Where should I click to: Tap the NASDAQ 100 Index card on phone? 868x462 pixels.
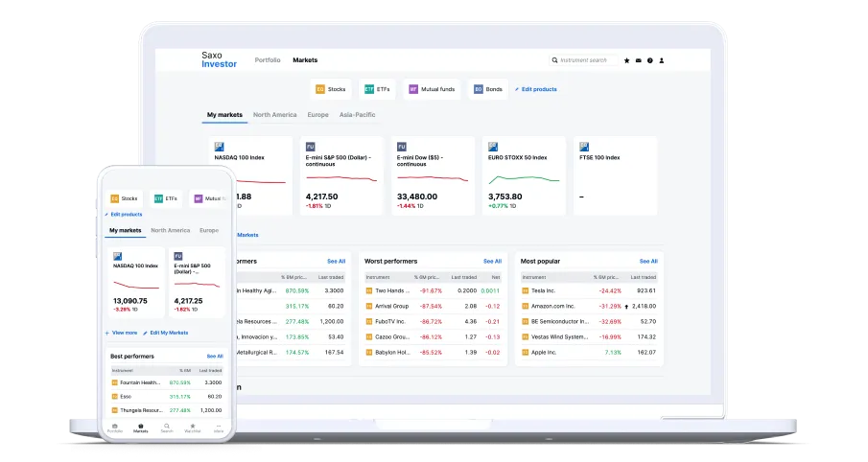(x=135, y=282)
